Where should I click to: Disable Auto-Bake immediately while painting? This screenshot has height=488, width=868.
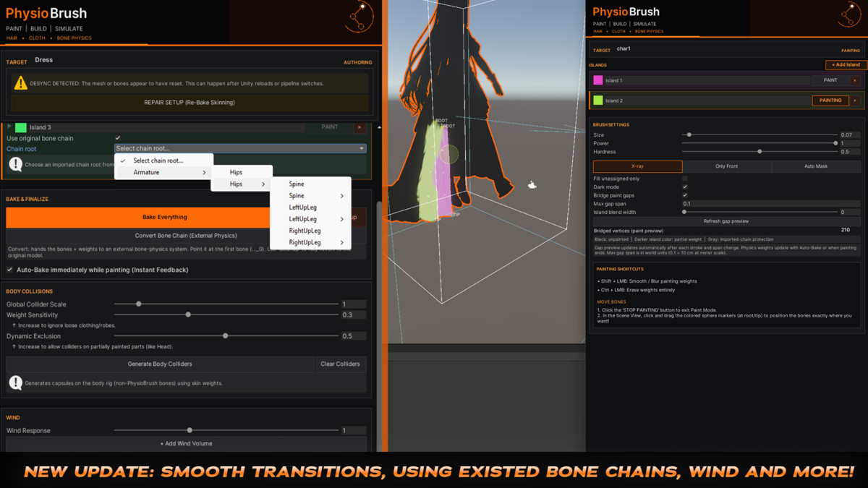(x=9, y=270)
